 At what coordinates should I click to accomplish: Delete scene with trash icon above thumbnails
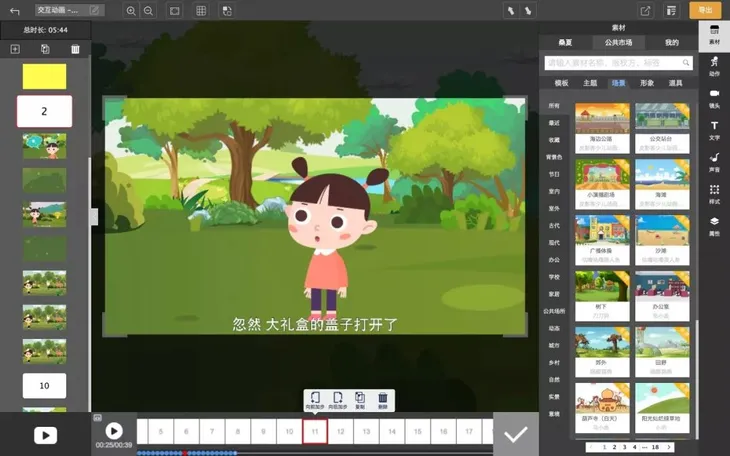pos(75,49)
